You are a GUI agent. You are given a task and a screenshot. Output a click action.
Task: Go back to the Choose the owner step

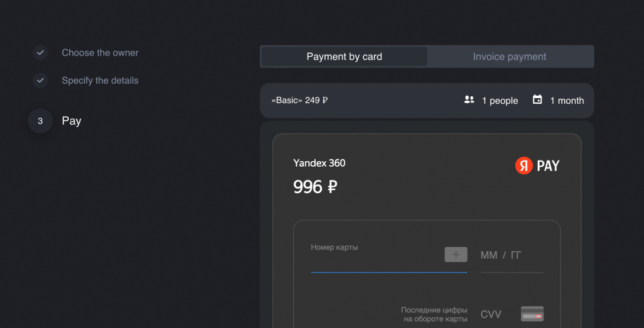(x=100, y=52)
